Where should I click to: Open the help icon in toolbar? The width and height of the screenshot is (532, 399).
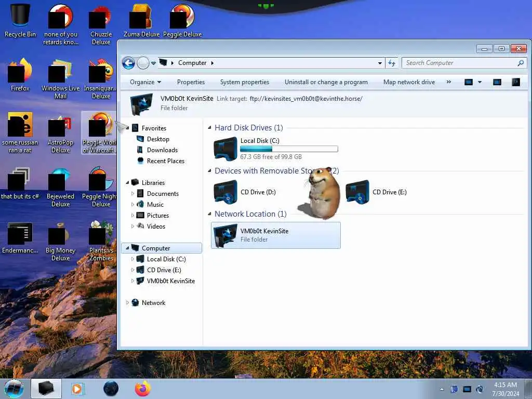tap(516, 82)
